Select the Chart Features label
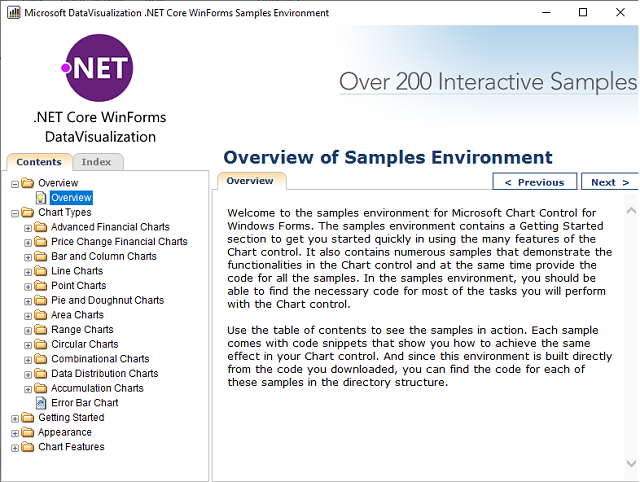 coord(71,447)
